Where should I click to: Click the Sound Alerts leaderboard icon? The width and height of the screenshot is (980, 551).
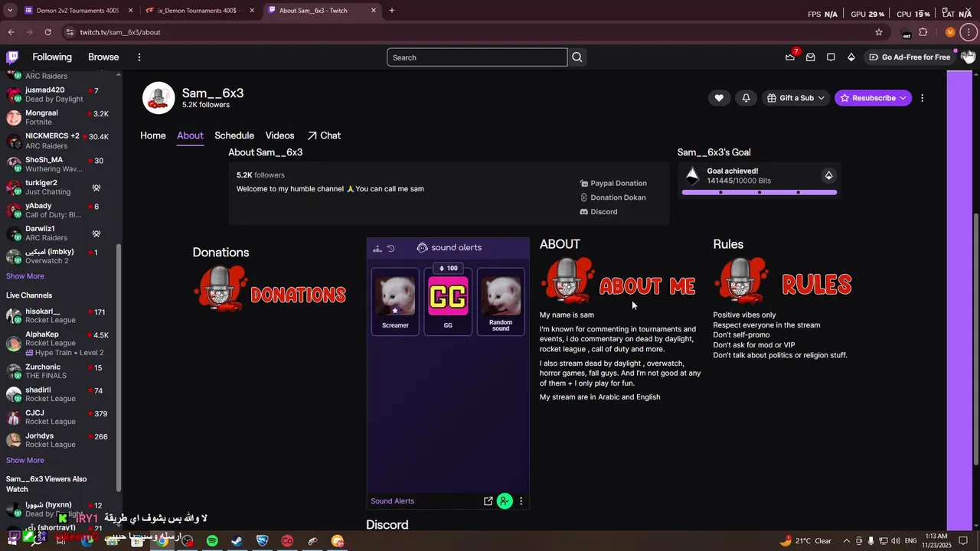tap(377, 249)
